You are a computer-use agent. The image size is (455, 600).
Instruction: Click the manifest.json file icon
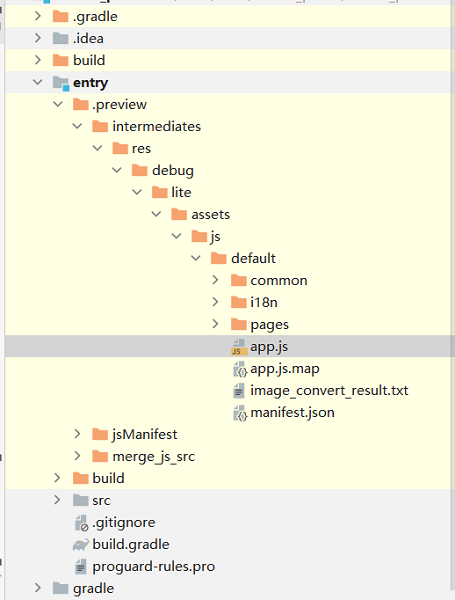coord(240,413)
